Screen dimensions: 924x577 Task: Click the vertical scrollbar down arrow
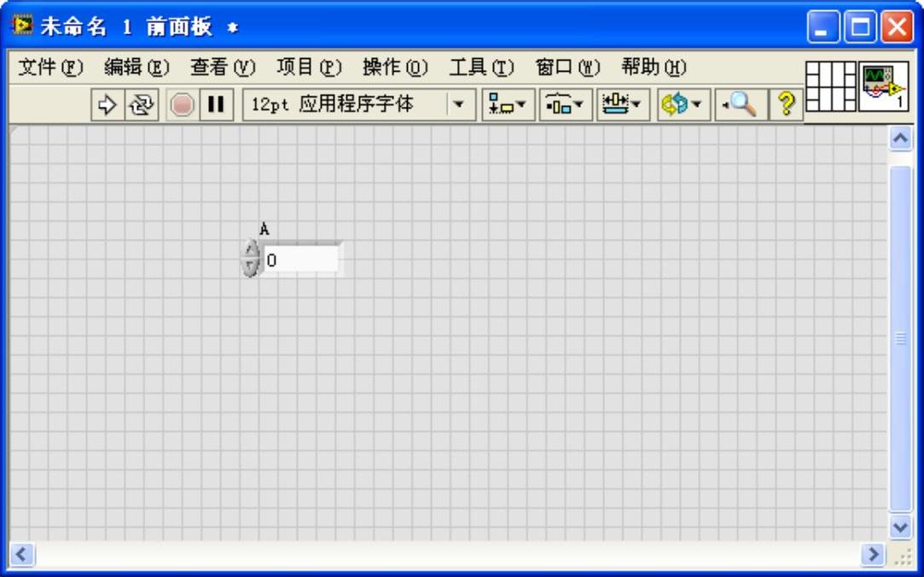coord(900,527)
